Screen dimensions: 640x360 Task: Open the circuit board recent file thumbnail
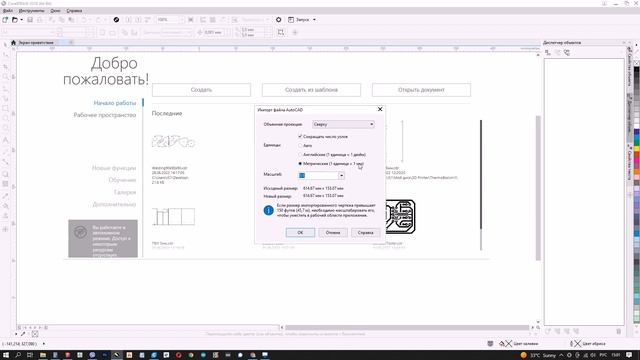(x=400, y=216)
